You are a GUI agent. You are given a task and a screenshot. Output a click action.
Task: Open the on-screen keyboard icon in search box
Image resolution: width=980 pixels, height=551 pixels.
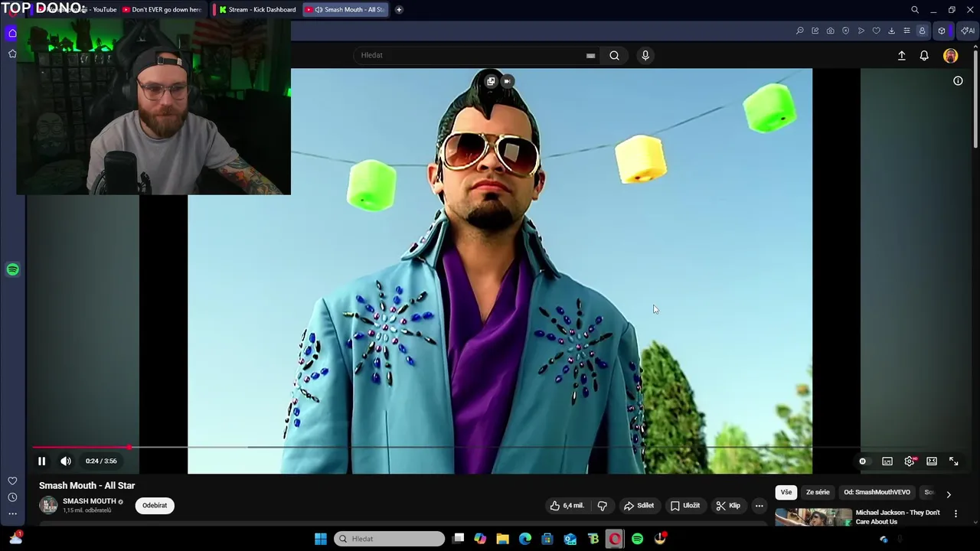point(590,55)
